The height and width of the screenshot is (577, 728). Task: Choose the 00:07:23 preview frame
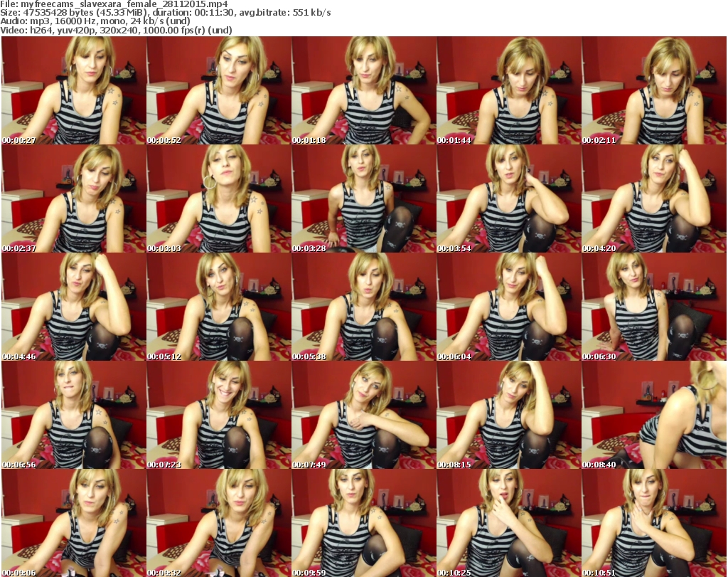(219, 415)
